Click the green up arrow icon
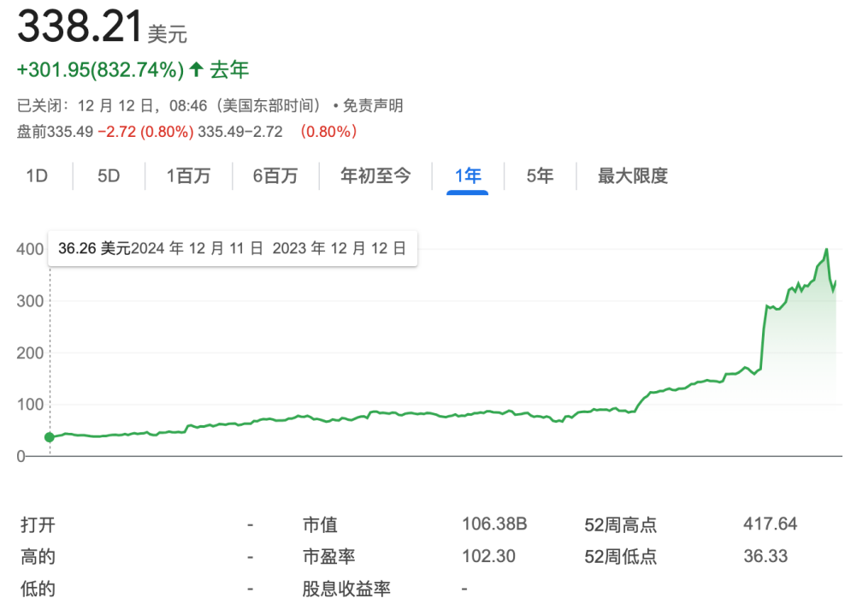The image size is (845, 616). tap(197, 70)
